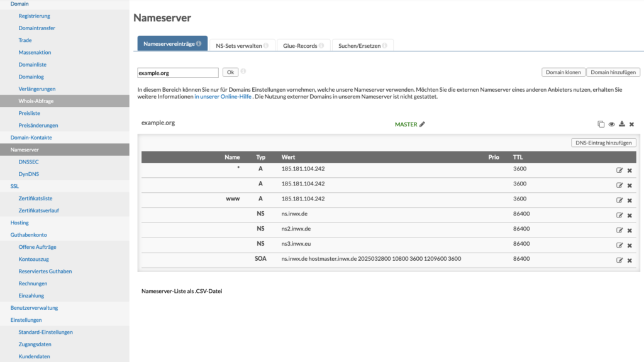Switch to the NS-Sets verwalten tab
Image resolution: width=644 pixels, height=362 pixels.
[240, 45]
